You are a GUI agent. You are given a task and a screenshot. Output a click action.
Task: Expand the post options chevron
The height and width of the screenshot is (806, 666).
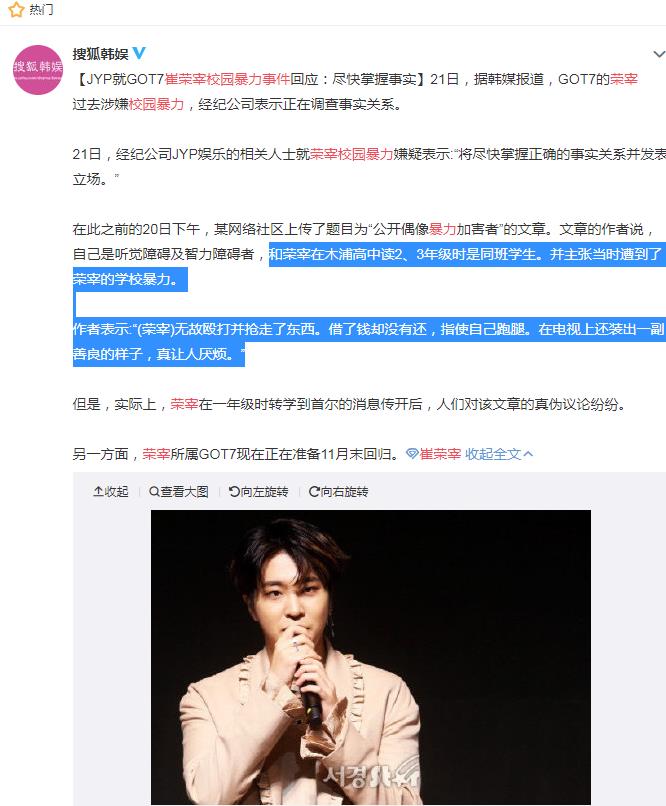click(659, 54)
